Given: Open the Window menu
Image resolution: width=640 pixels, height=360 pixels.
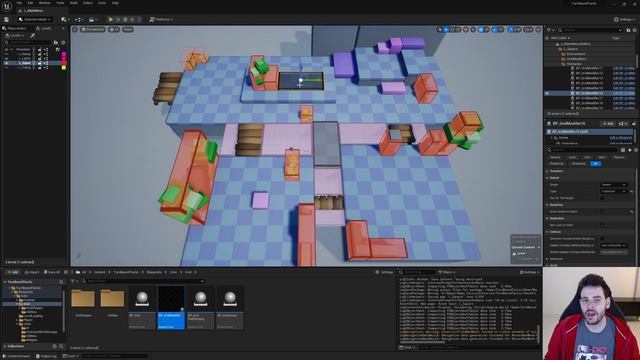Looking at the screenshot, I should tap(44, 3).
